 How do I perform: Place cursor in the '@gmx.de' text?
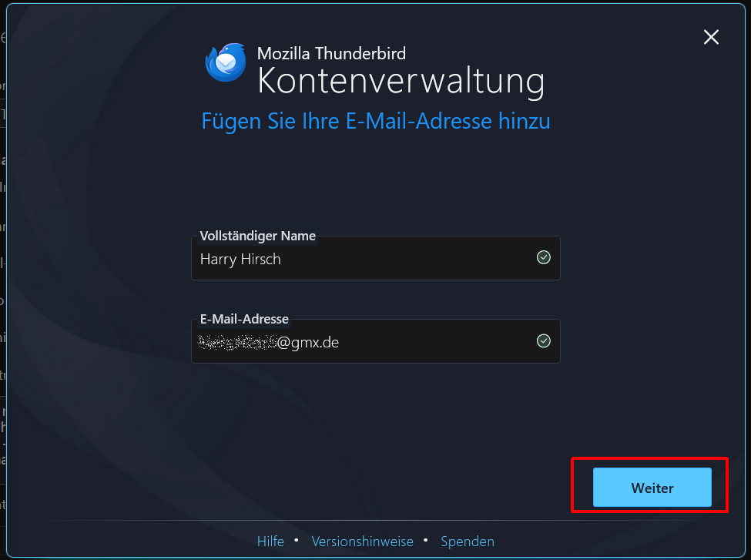pyautogui.click(x=308, y=343)
